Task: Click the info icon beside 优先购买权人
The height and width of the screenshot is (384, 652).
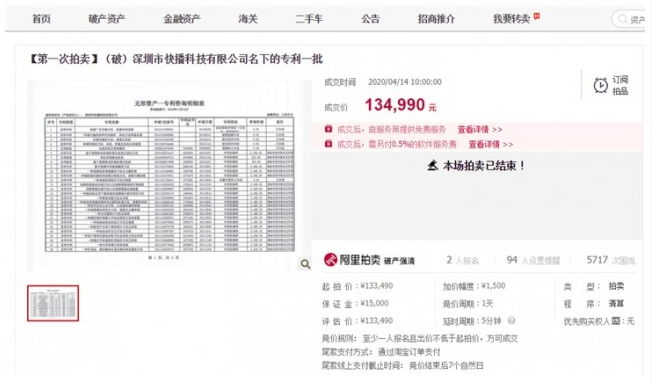Action: (615, 321)
